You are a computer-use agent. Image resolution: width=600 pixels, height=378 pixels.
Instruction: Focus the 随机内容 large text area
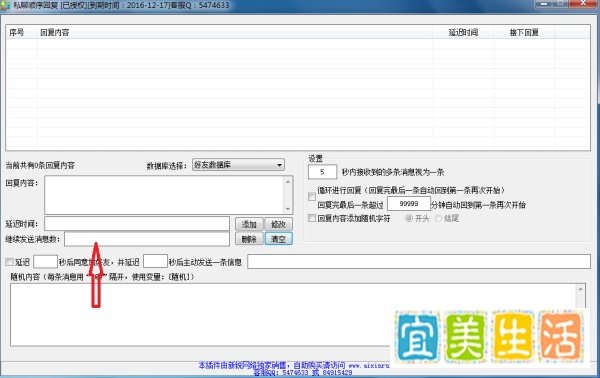[293, 314]
